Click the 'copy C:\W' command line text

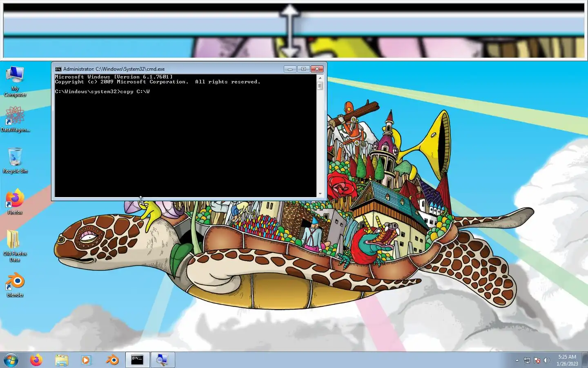coord(135,92)
